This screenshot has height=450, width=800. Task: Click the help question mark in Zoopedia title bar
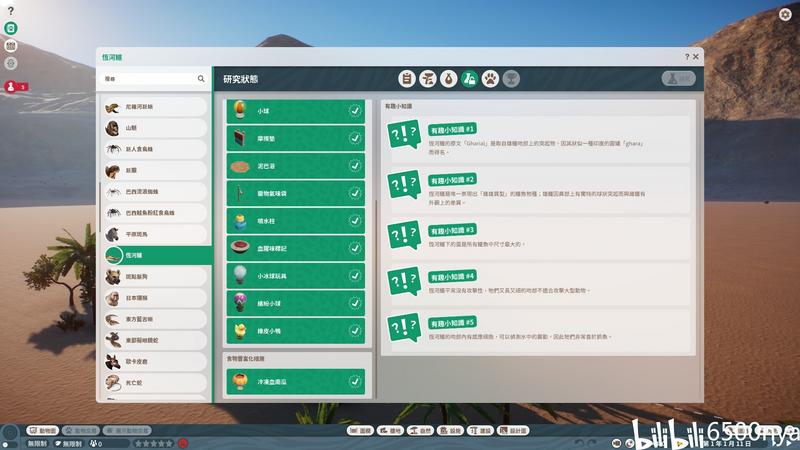pyautogui.click(x=687, y=57)
